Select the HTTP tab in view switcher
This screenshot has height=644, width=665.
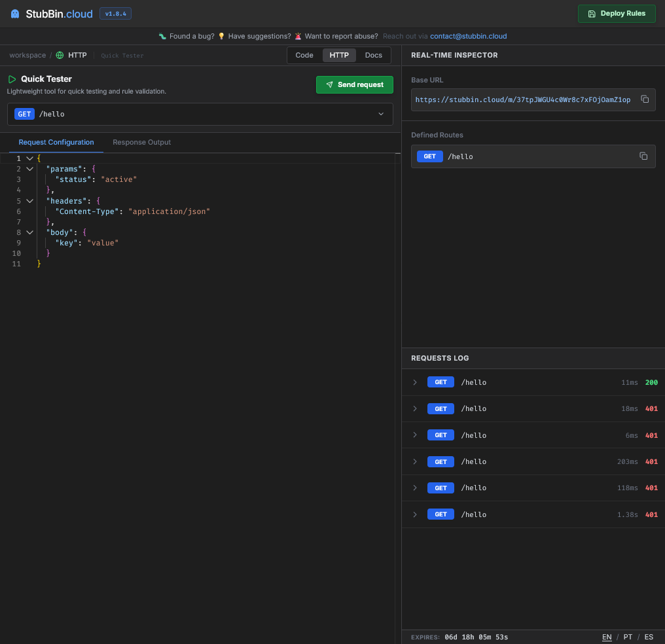339,55
